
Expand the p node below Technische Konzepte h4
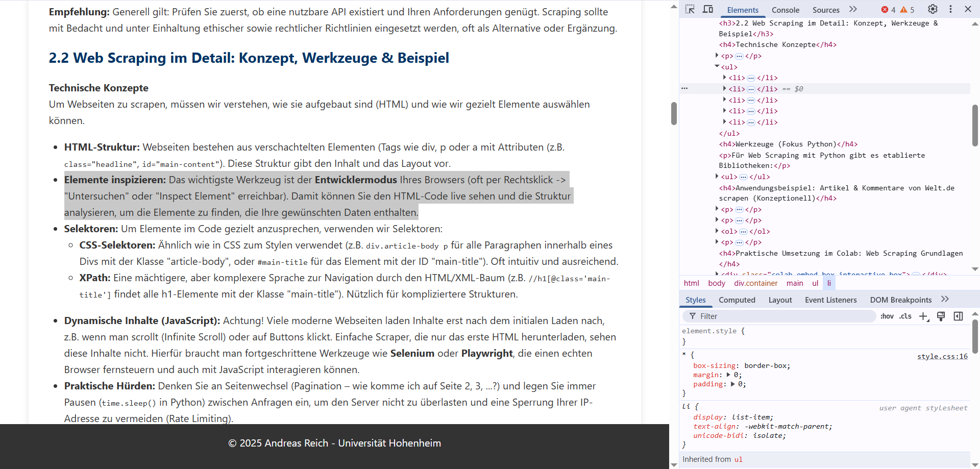point(717,56)
